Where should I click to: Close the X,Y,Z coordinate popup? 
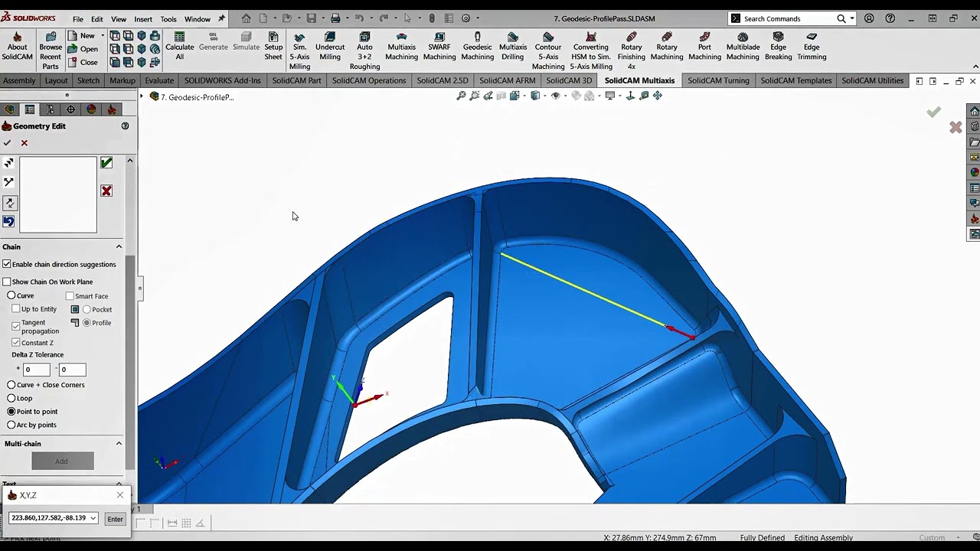(x=119, y=495)
